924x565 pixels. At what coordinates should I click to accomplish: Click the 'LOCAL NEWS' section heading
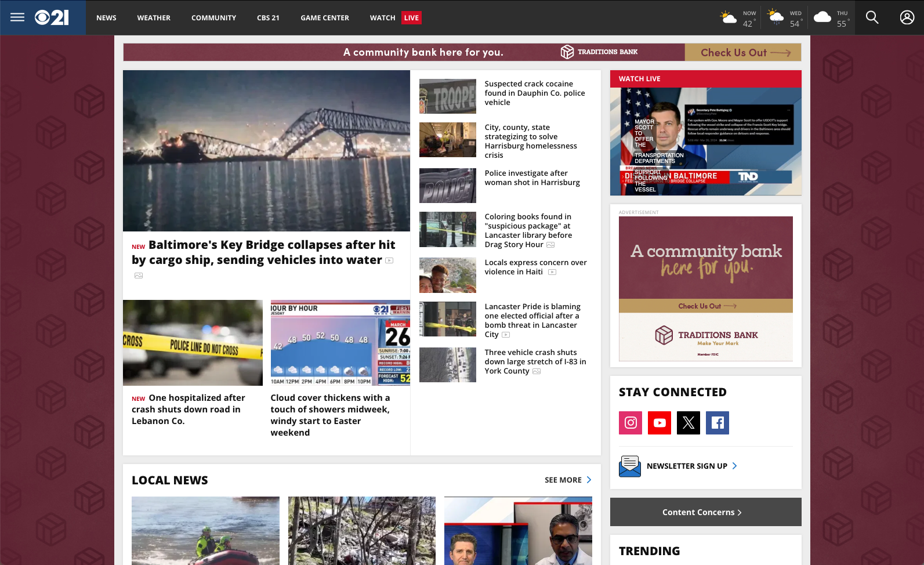pos(169,480)
